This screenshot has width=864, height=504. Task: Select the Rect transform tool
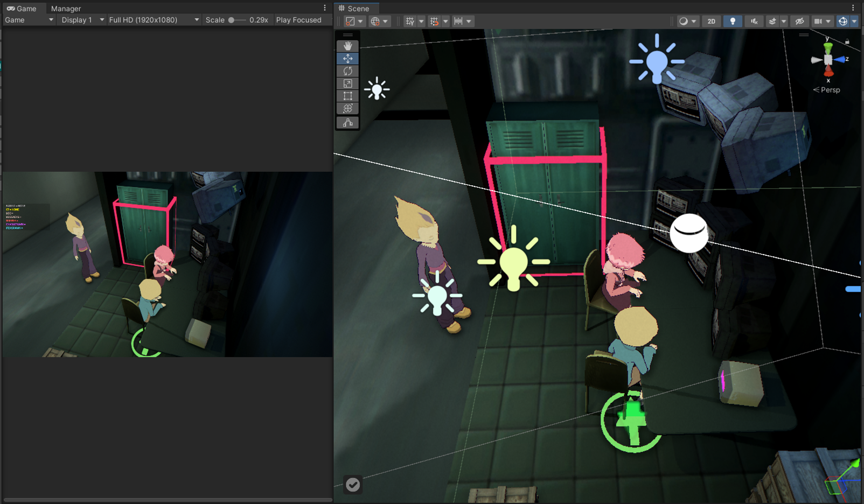pos(347,96)
